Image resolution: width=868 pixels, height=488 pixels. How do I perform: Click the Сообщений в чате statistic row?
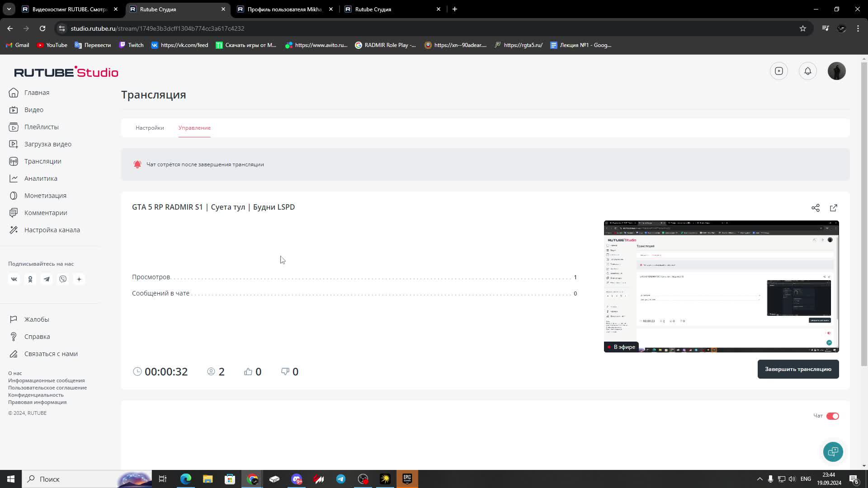coord(354,293)
